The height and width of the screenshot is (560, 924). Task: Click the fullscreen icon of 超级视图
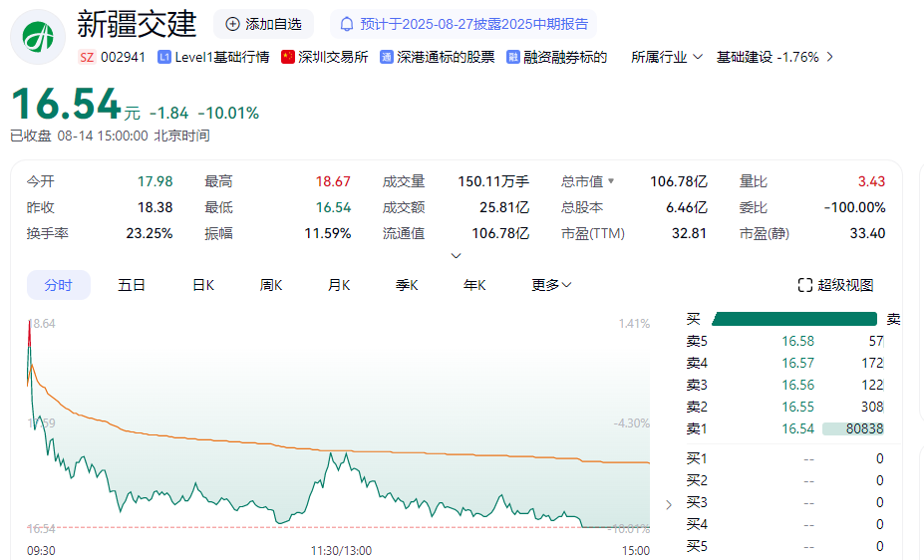click(804, 285)
